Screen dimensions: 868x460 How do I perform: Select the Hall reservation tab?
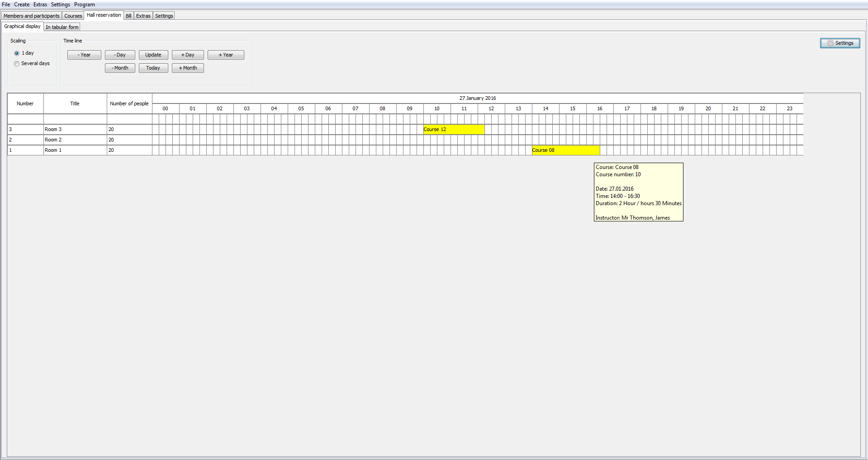(x=104, y=15)
